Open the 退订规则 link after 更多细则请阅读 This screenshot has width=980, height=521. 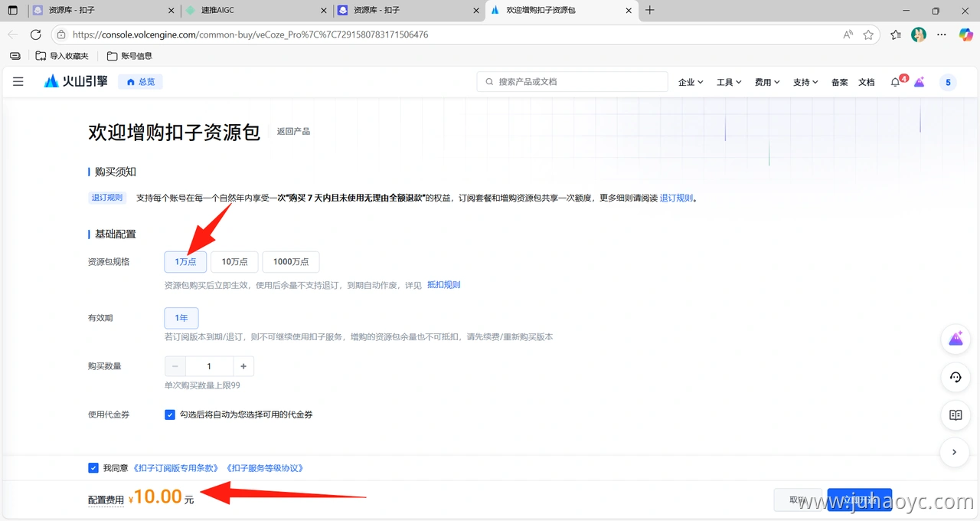(677, 198)
